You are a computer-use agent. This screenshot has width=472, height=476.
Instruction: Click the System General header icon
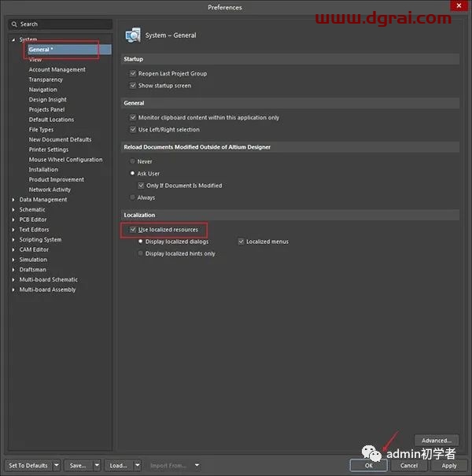(x=133, y=35)
